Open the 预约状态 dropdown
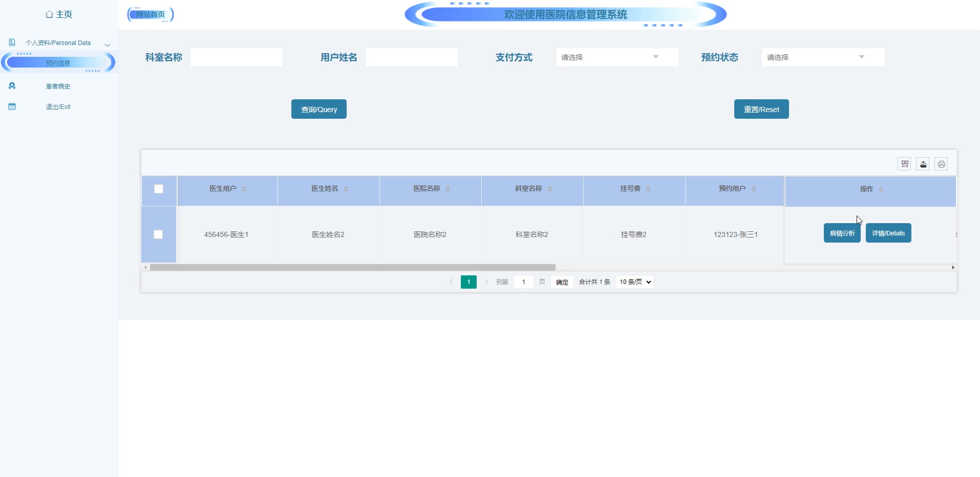Viewport: 980px width, 477px height. (x=822, y=57)
